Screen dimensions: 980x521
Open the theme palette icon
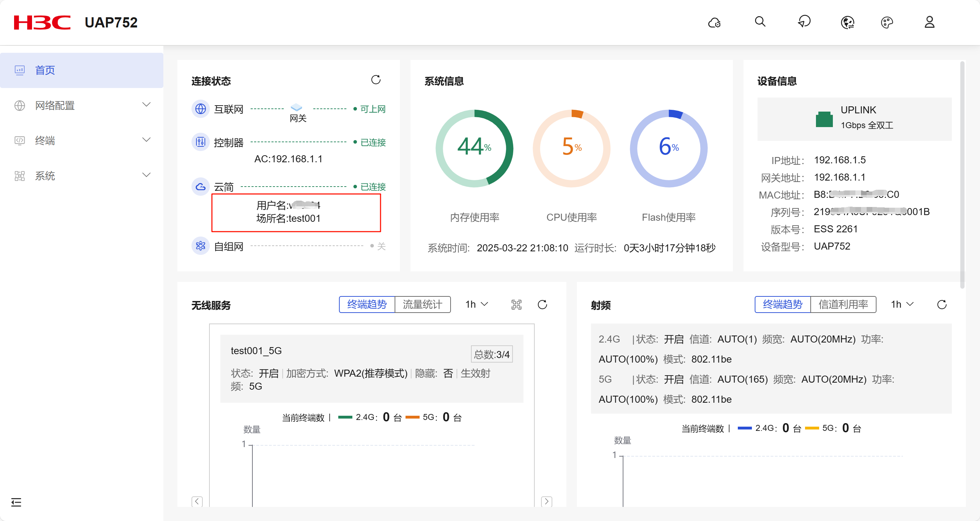887,23
